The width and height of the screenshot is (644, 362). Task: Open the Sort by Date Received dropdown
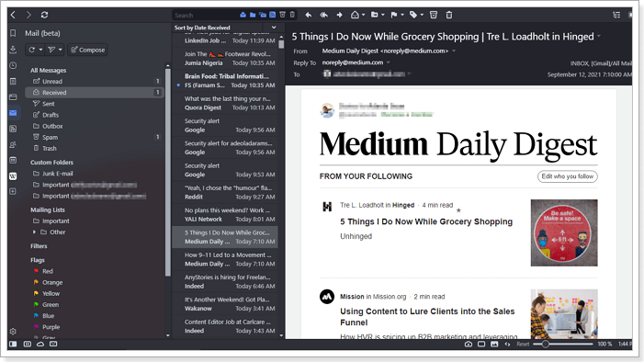(x=225, y=28)
